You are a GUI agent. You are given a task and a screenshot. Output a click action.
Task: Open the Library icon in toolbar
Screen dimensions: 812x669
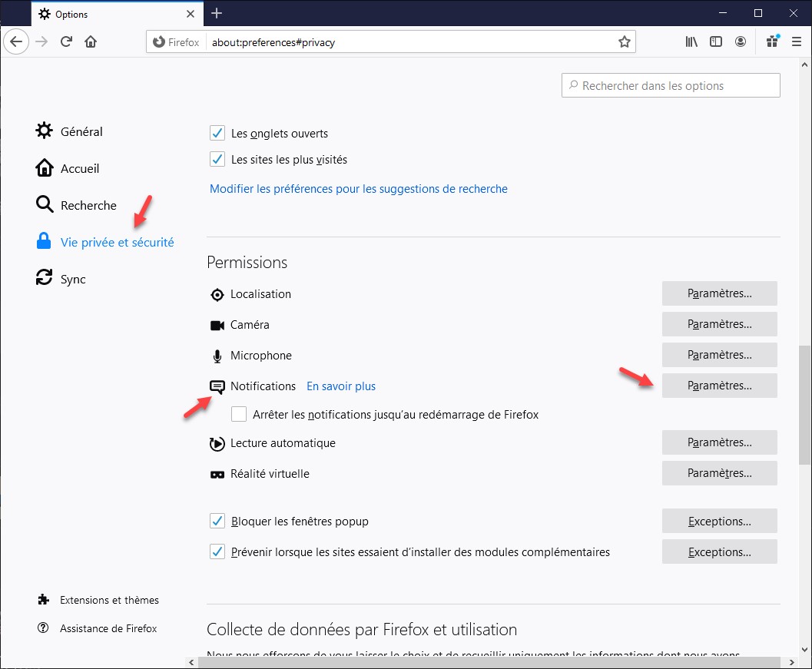tap(691, 41)
